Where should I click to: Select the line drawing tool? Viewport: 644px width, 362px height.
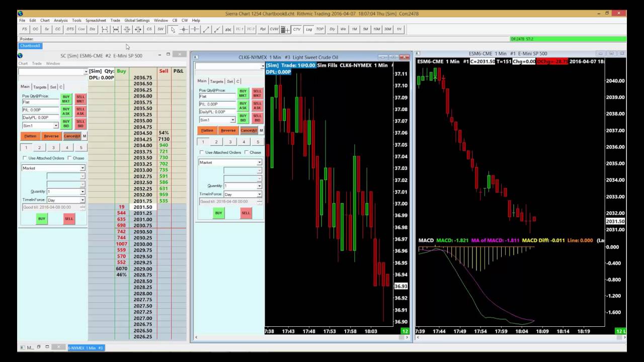click(x=206, y=29)
